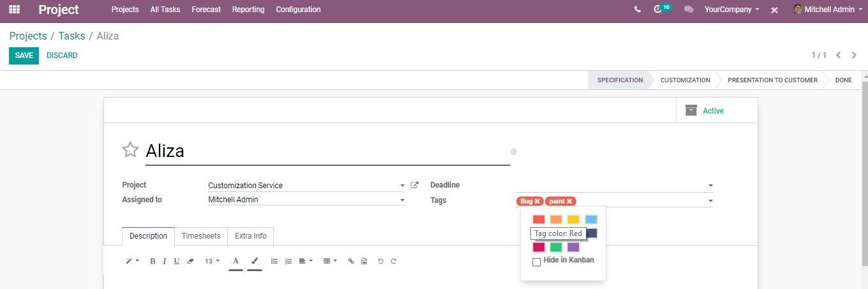Screen dimensions: 868x289
Task: Set stage to Presentation to Customer
Action: click(772, 80)
